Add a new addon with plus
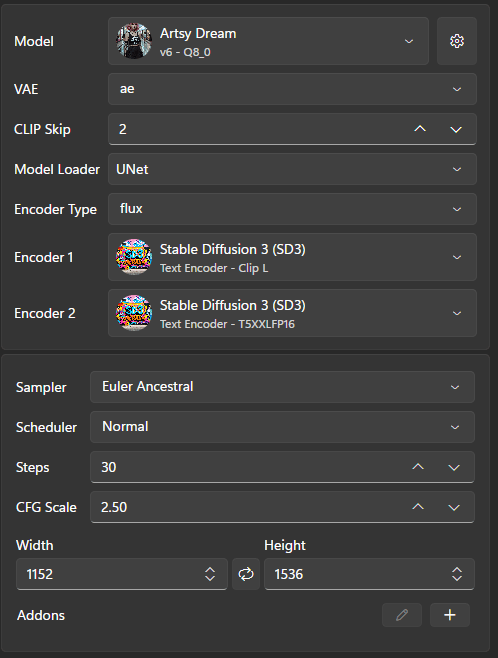The width and height of the screenshot is (498, 658). [x=450, y=615]
